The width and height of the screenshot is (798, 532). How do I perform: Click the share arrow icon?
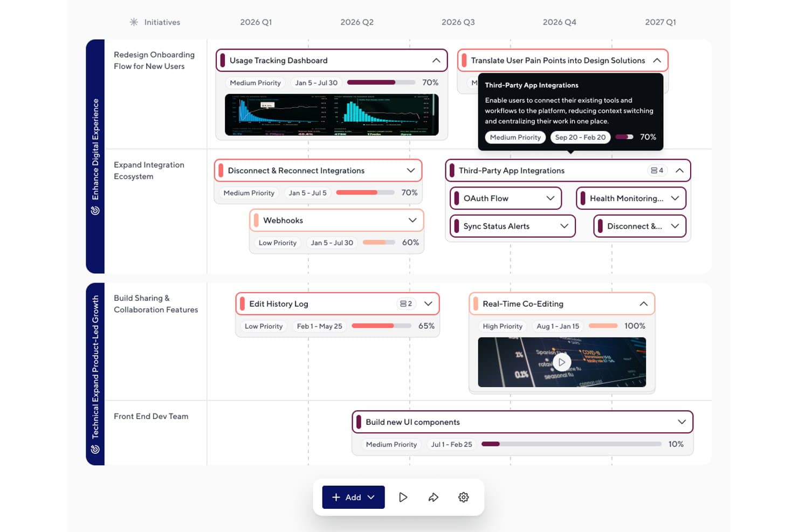pos(434,497)
